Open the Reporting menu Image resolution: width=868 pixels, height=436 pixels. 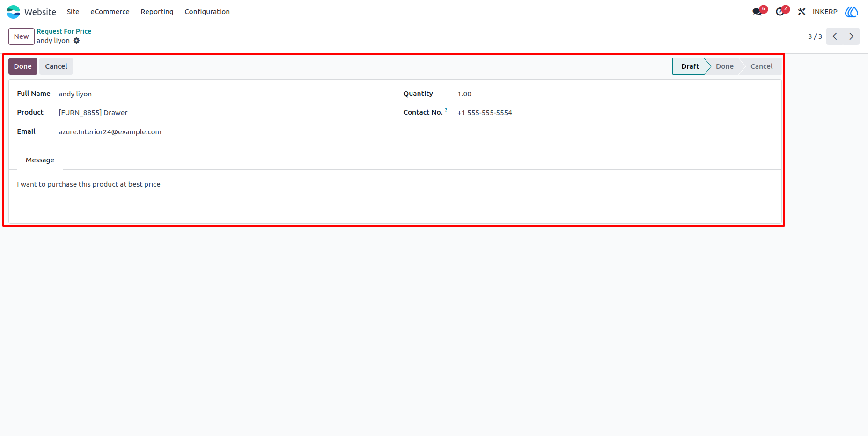(x=157, y=12)
